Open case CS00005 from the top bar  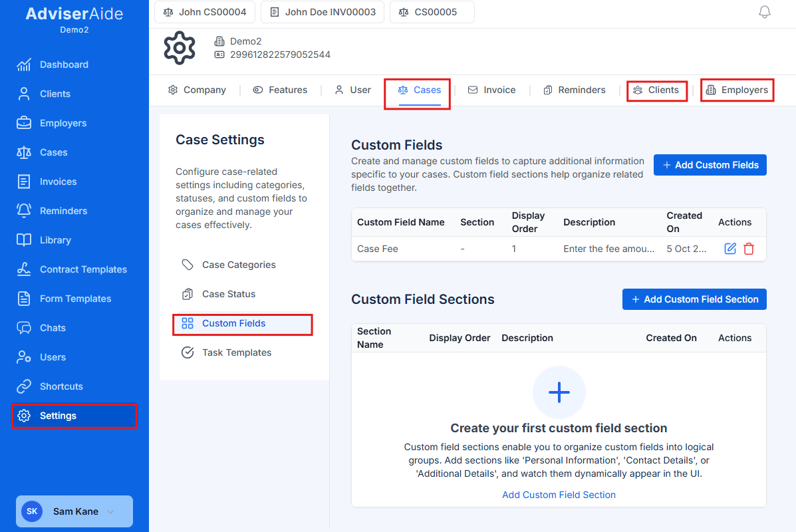pos(432,11)
